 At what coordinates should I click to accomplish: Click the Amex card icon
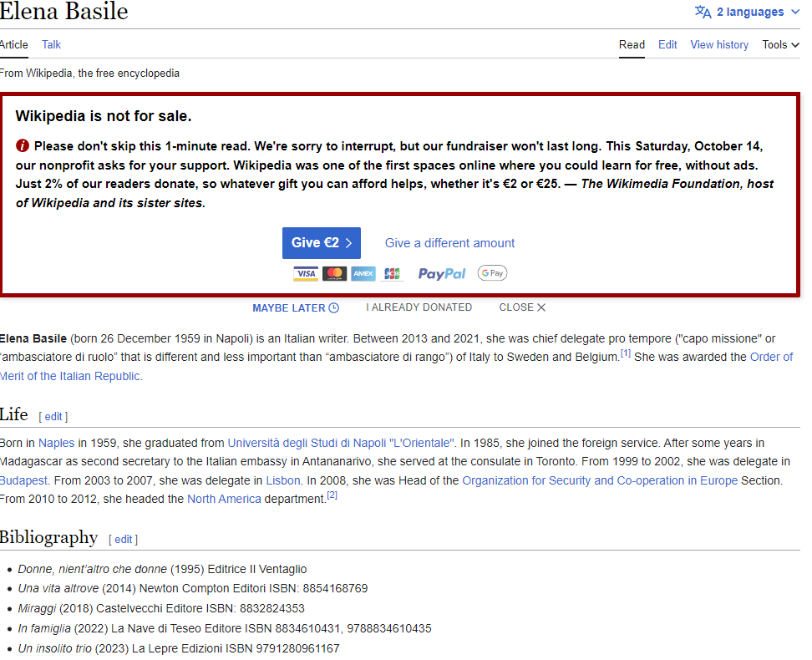pyautogui.click(x=363, y=273)
